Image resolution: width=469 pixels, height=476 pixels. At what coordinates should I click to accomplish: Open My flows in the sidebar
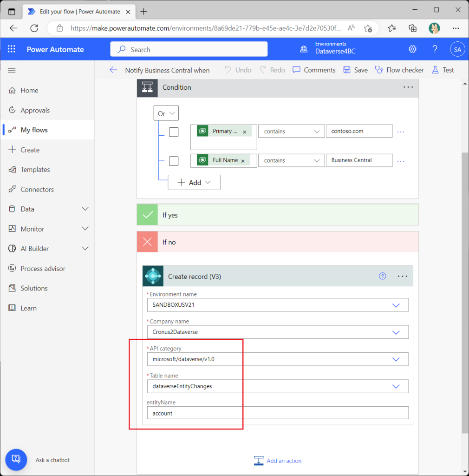(47, 130)
